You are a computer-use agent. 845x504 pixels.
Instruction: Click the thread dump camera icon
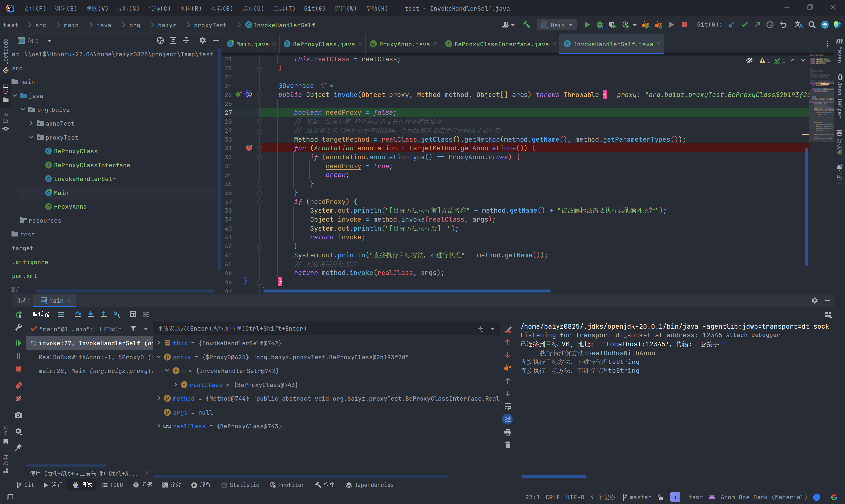pos(19,415)
